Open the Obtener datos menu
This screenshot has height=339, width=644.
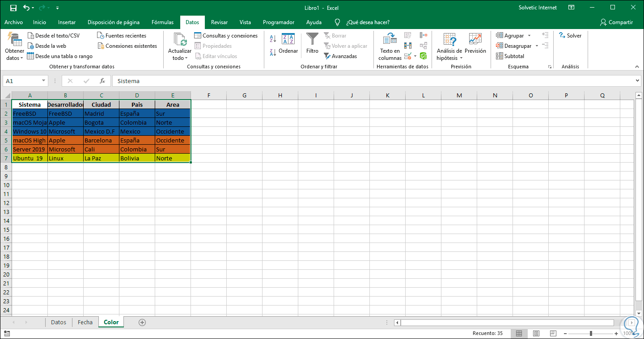pyautogui.click(x=14, y=46)
